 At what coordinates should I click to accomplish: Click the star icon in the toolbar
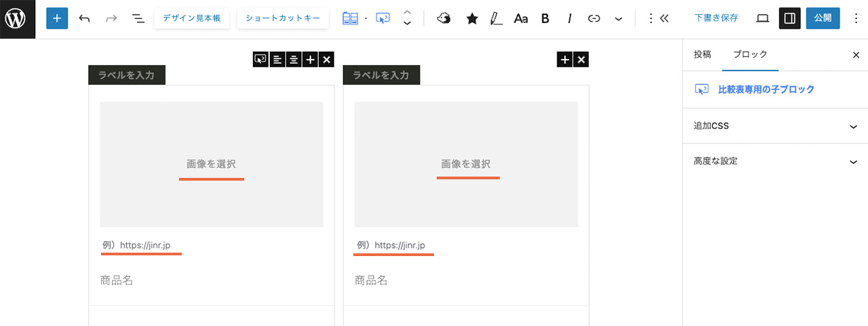click(472, 19)
